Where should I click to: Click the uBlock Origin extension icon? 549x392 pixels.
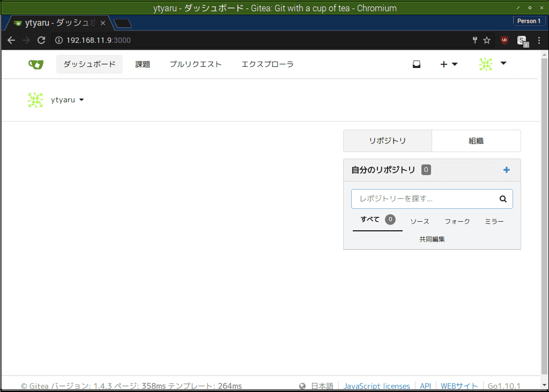[x=504, y=40]
